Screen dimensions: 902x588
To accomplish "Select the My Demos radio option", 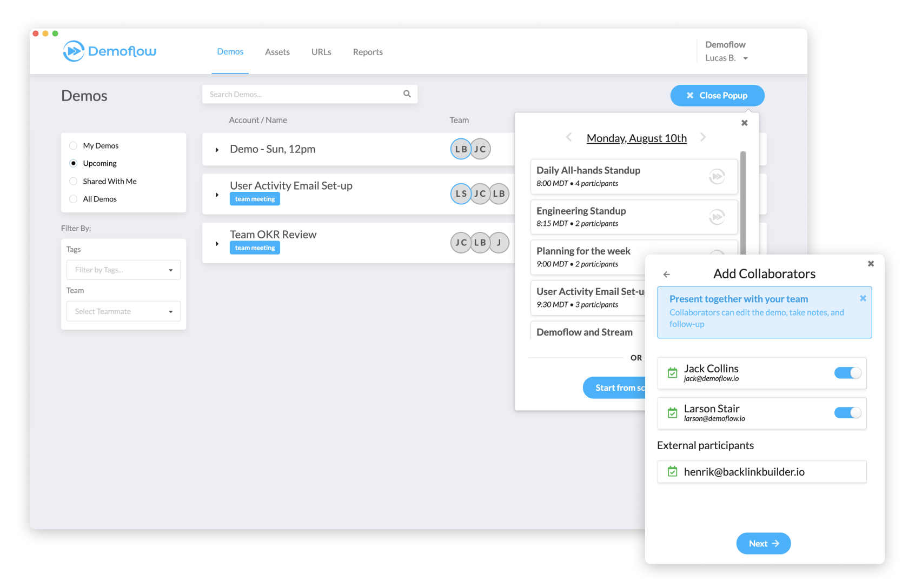I will coord(74,146).
